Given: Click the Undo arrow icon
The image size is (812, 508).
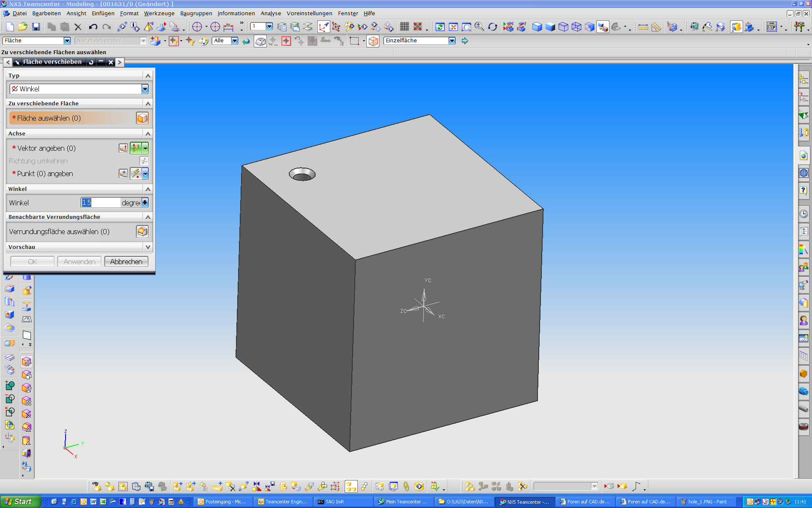Looking at the screenshot, I should point(93,27).
